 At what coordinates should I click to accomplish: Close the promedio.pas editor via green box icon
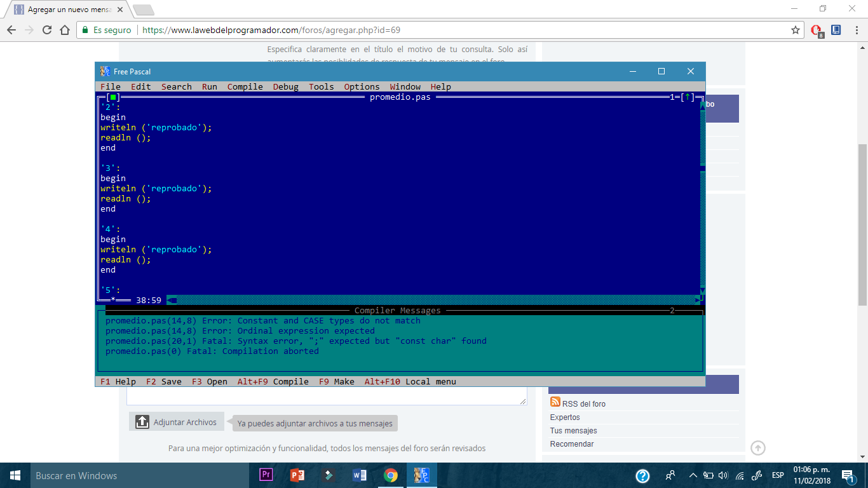coord(113,97)
